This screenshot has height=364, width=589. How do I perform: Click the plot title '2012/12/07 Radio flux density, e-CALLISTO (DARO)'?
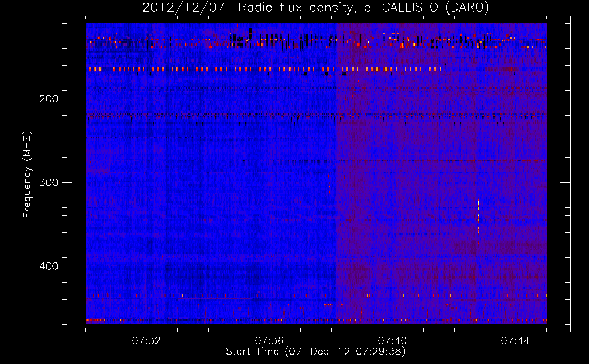pos(315,7)
